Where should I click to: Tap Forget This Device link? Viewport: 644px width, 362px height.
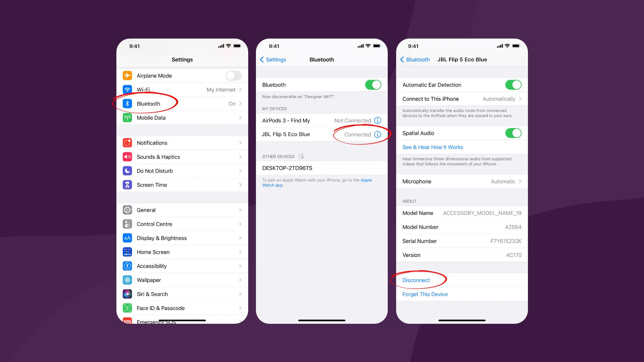(425, 294)
